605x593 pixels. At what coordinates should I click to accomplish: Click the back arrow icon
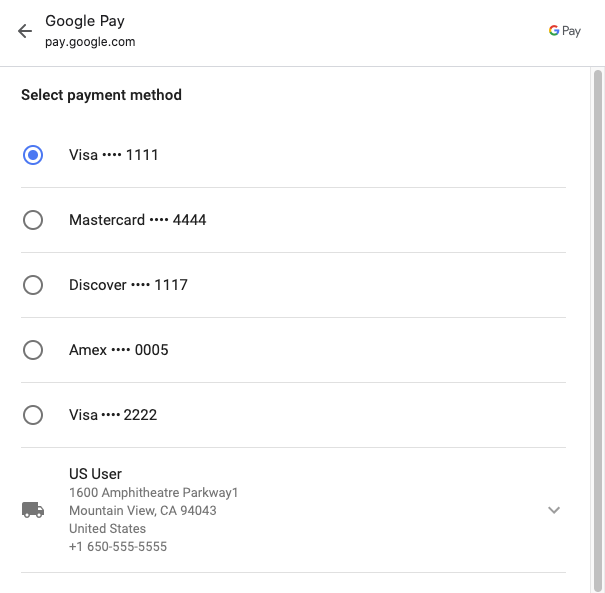25,31
